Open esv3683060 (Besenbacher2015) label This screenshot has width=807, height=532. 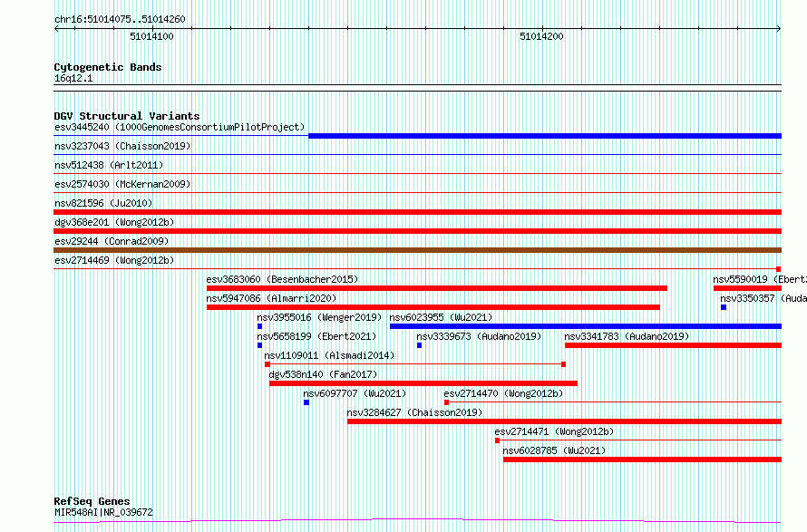click(x=283, y=279)
